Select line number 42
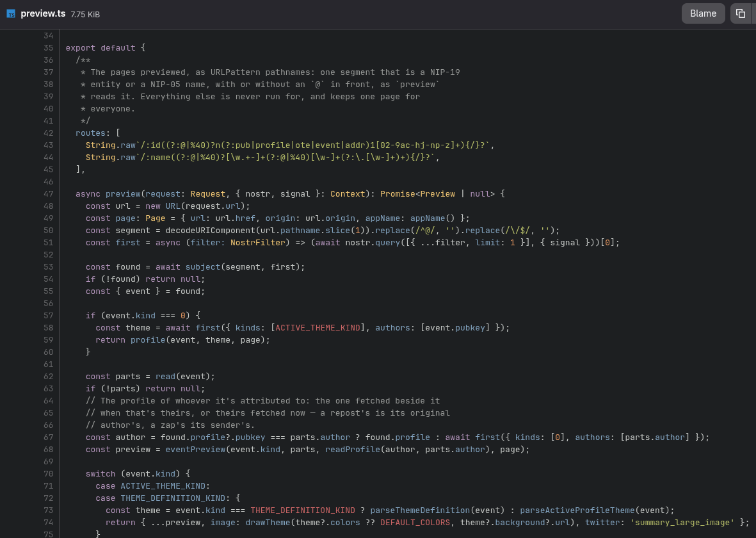 pyautogui.click(x=48, y=133)
